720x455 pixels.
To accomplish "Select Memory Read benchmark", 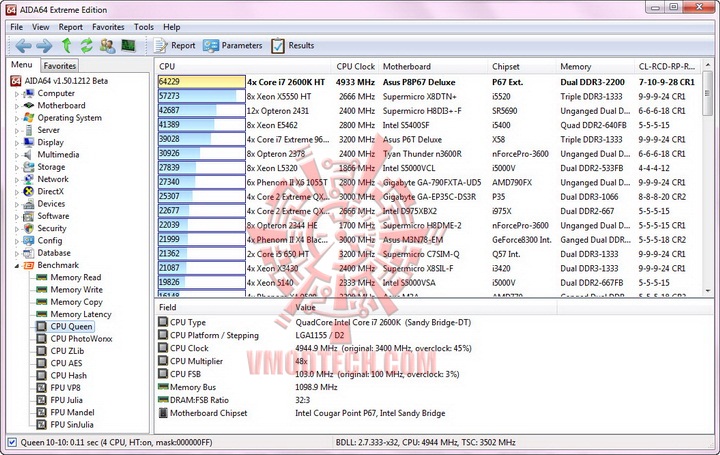I will pyautogui.click(x=75, y=277).
